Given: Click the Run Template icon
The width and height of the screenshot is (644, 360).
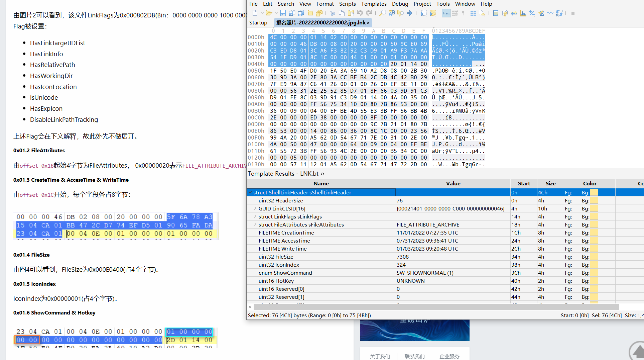Looking at the screenshot, I should point(433,13).
